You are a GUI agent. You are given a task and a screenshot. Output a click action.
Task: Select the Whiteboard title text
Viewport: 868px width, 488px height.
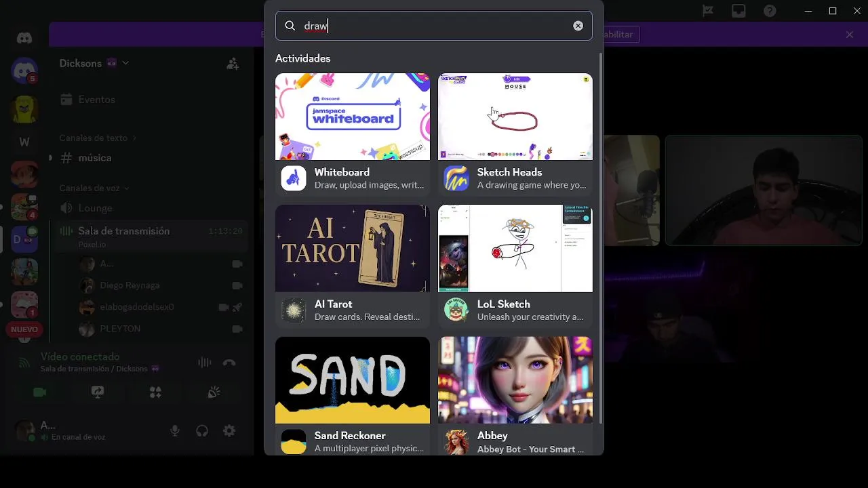(x=342, y=172)
